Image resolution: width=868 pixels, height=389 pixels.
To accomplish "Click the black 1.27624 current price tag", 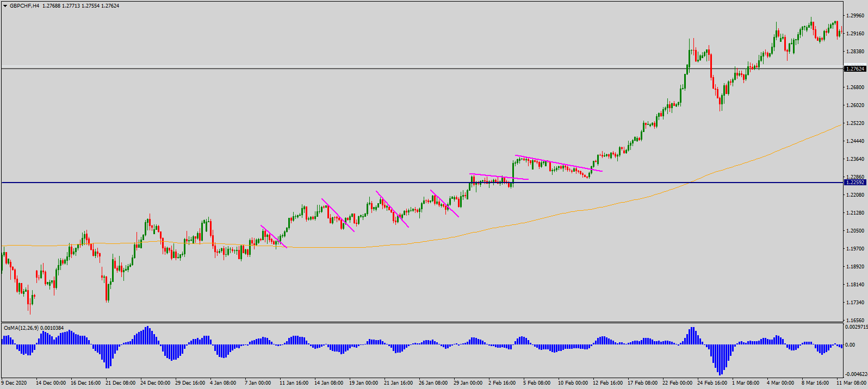I will pyautogui.click(x=855, y=69).
